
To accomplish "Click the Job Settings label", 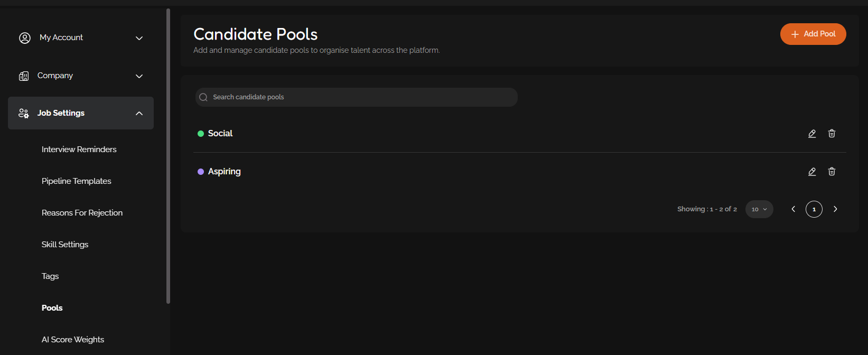I will tap(61, 113).
